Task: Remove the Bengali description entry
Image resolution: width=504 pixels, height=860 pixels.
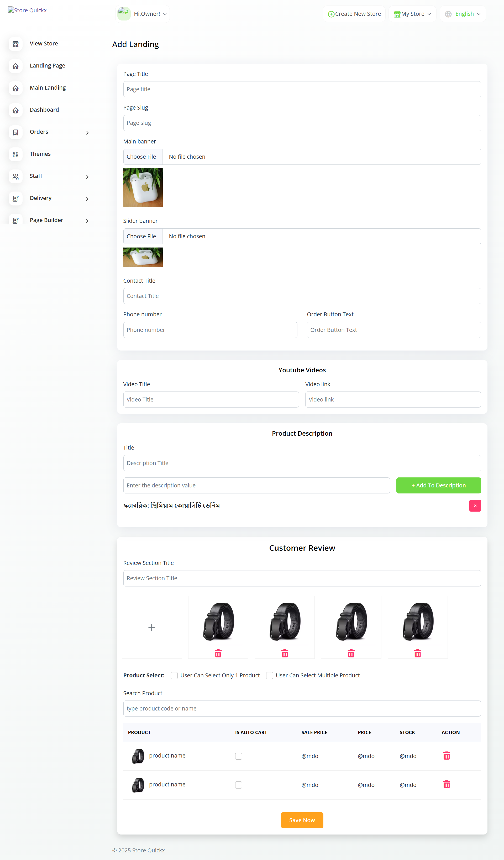Action: pyautogui.click(x=475, y=506)
